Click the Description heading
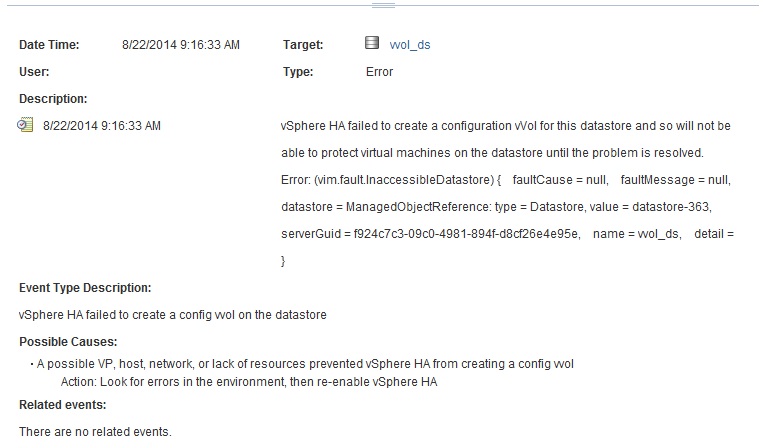 point(53,99)
